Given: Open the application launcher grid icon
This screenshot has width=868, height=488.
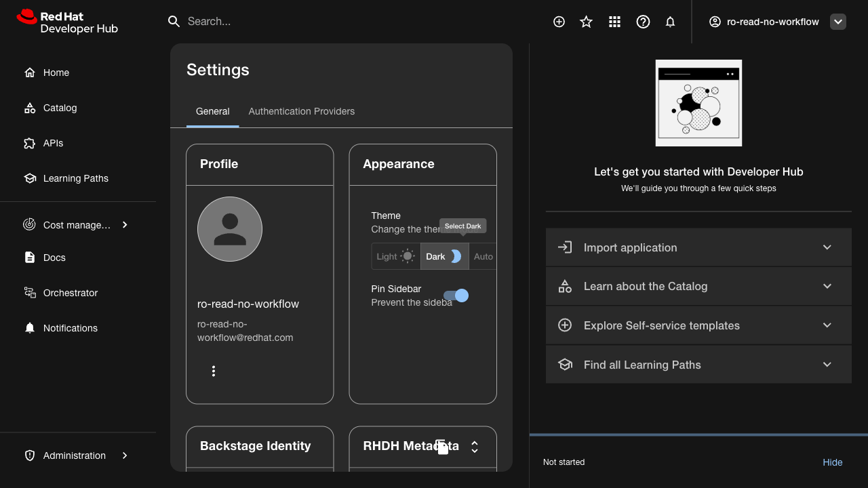Looking at the screenshot, I should [x=614, y=22].
